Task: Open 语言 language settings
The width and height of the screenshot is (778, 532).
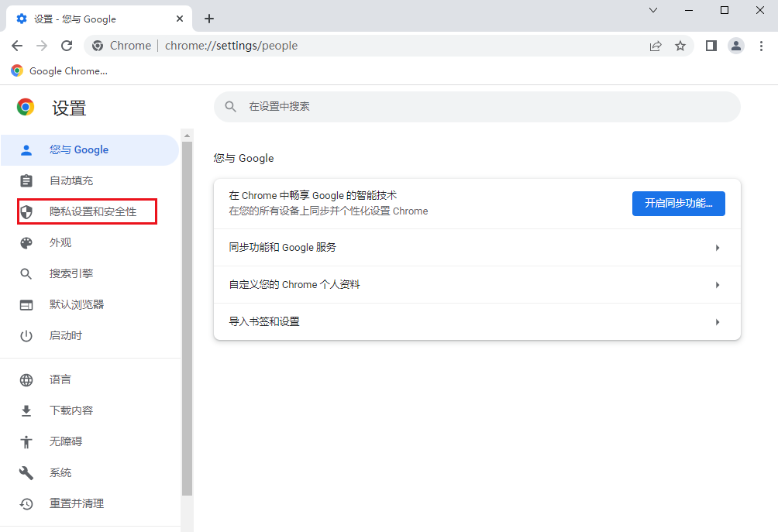Action: tap(89, 379)
